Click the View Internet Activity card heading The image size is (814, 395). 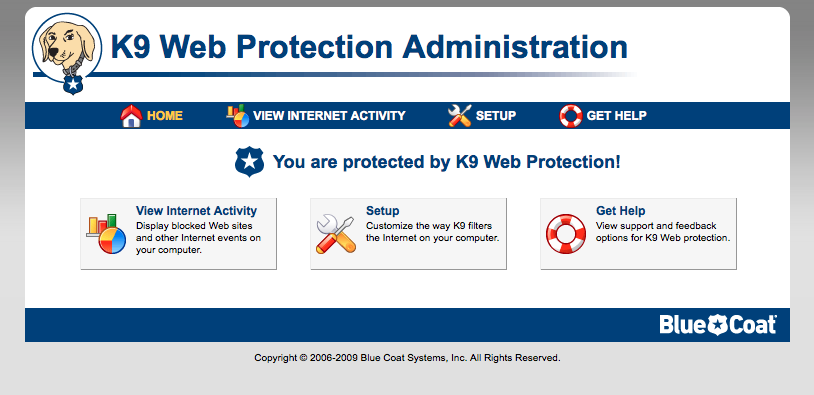[196, 211]
